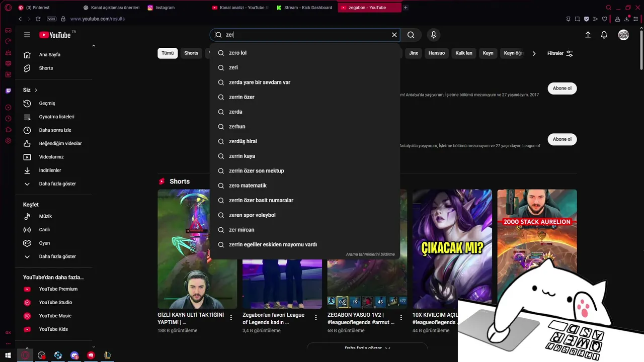Select the Tümü filter chip
644x362 pixels.
click(x=168, y=53)
